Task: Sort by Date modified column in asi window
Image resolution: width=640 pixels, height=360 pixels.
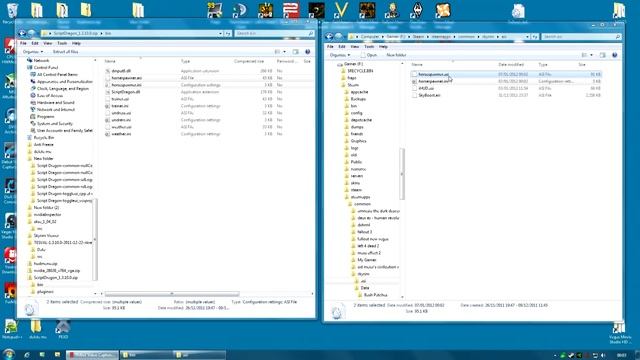Action: [511, 65]
